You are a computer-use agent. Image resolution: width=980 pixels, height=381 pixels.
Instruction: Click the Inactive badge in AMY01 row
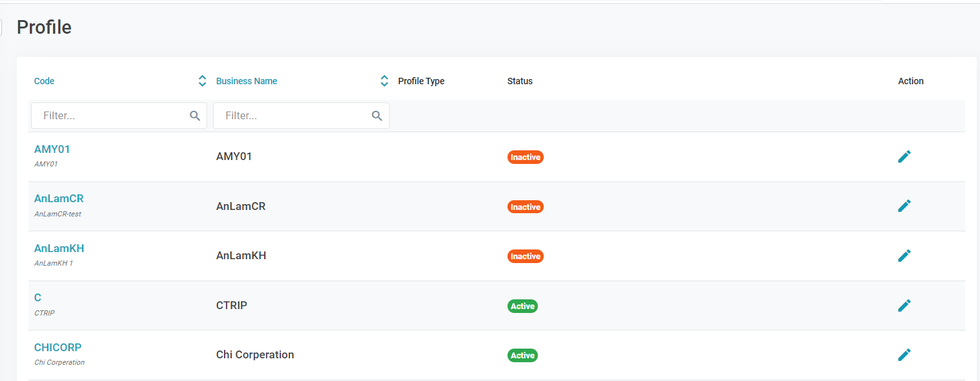525,157
